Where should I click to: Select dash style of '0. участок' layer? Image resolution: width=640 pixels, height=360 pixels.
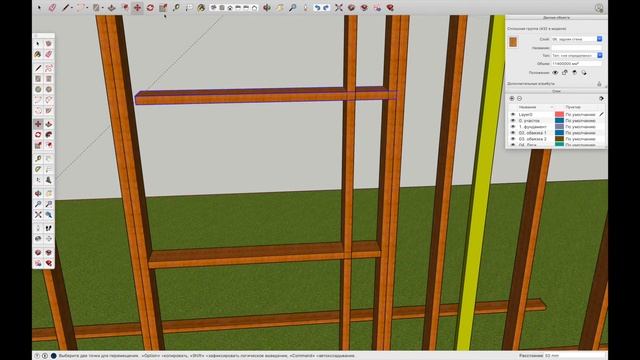[580, 121]
